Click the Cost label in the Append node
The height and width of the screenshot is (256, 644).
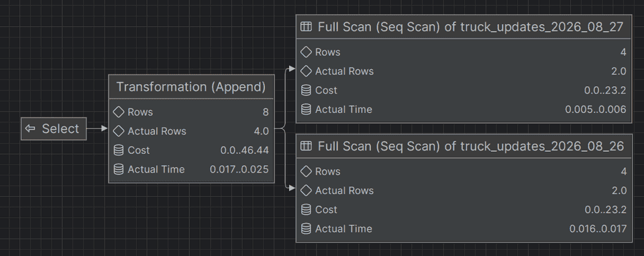138,151
